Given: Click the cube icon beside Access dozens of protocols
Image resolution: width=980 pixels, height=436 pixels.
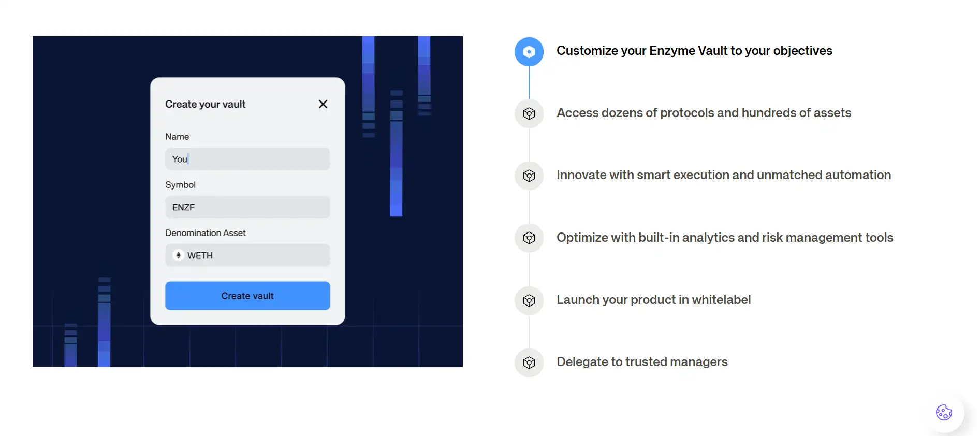Looking at the screenshot, I should [x=529, y=114].
